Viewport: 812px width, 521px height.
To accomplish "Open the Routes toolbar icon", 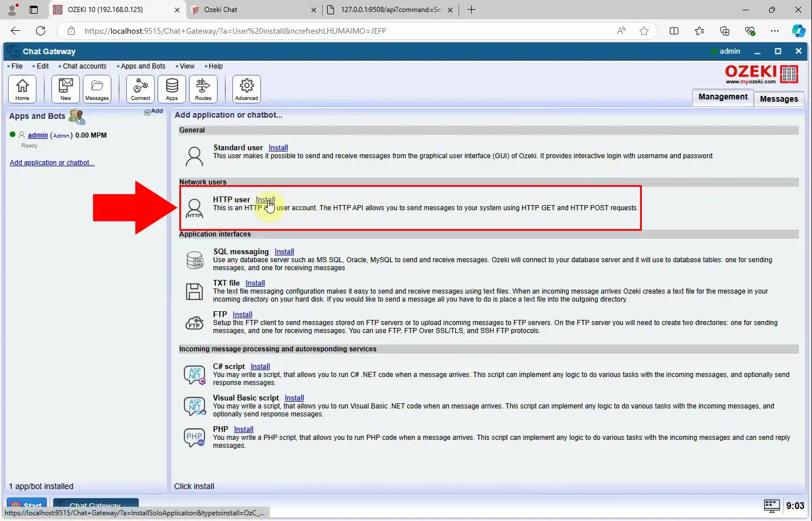I will pyautogui.click(x=203, y=89).
